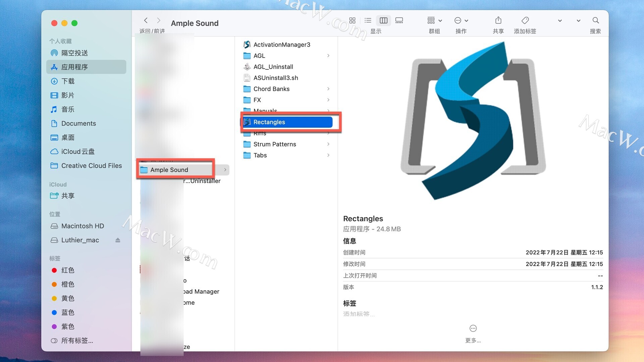
Task: Click the Strum Patterns folder icon
Action: [x=247, y=144]
